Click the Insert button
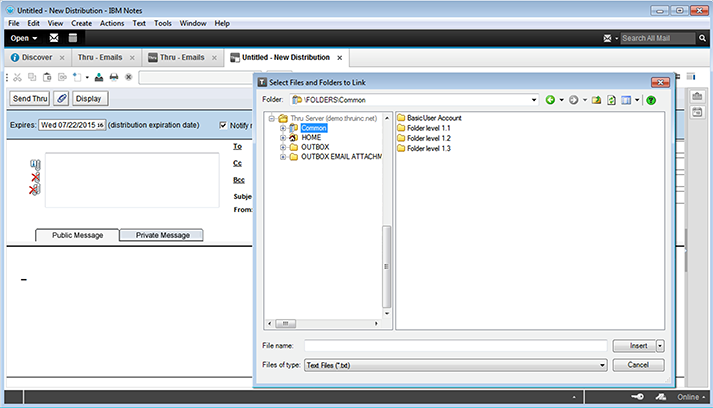This screenshot has height=408, width=713. (x=634, y=346)
